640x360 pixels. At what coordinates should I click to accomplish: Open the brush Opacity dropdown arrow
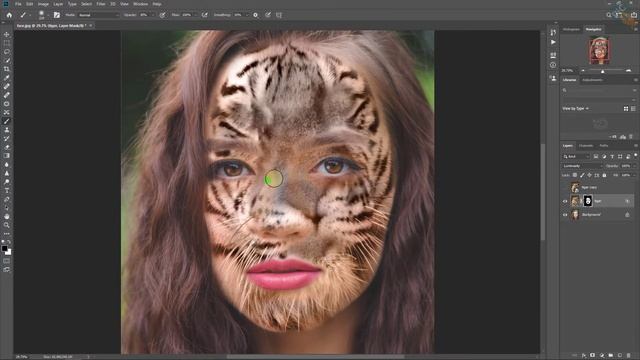153,15
